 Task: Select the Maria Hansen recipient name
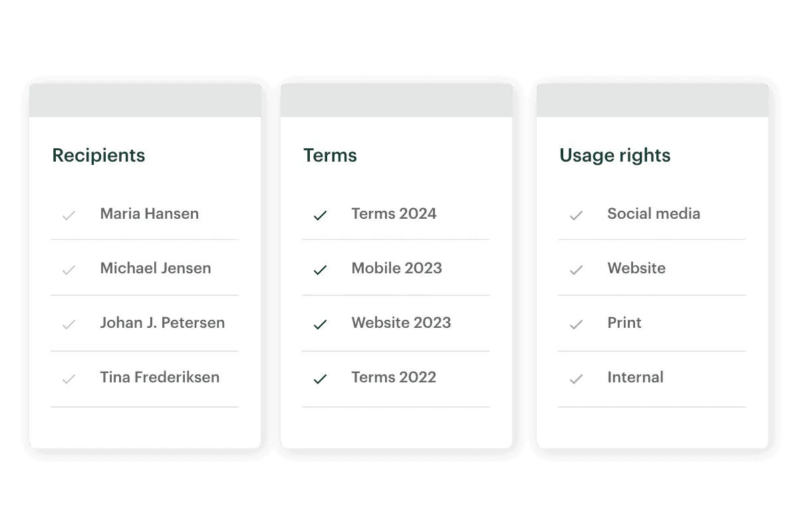(149, 213)
